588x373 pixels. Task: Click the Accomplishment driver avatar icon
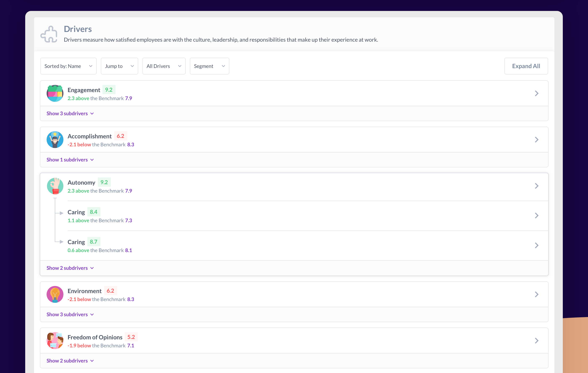(55, 140)
